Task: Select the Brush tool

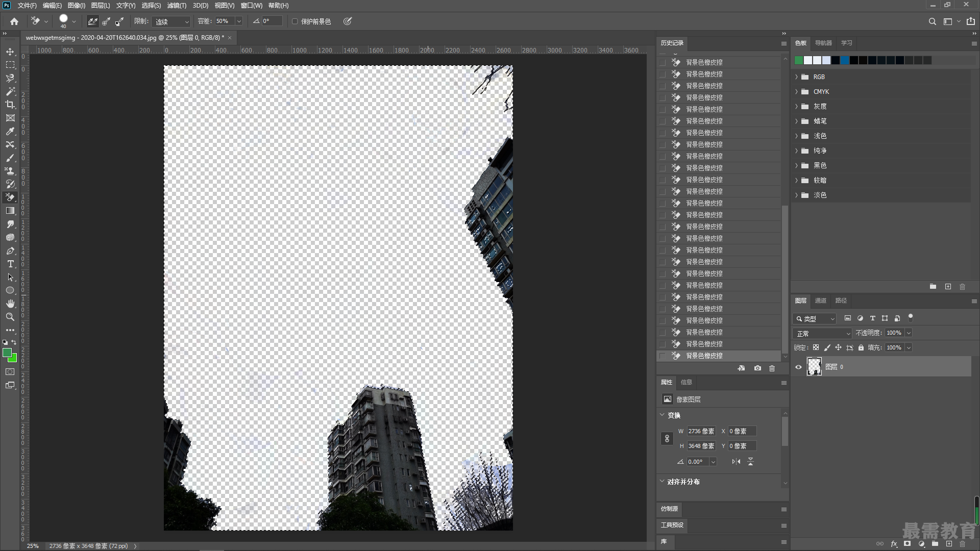Action: pos(10,158)
